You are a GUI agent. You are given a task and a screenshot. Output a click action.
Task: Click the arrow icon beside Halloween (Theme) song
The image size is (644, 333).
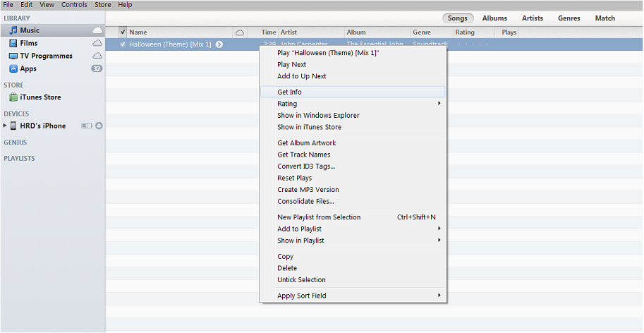tap(219, 44)
